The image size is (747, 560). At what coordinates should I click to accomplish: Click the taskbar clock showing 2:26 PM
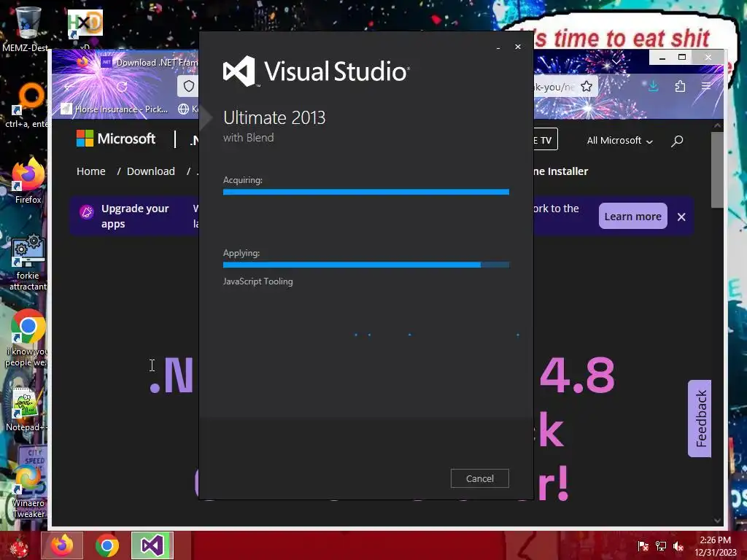tap(715, 546)
